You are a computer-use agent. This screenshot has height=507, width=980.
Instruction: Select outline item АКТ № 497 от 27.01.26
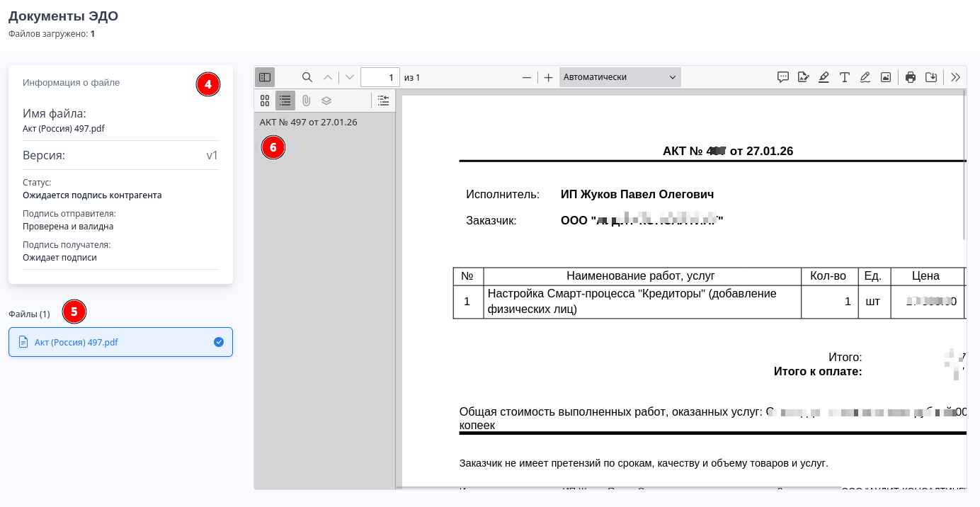[308, 122]
